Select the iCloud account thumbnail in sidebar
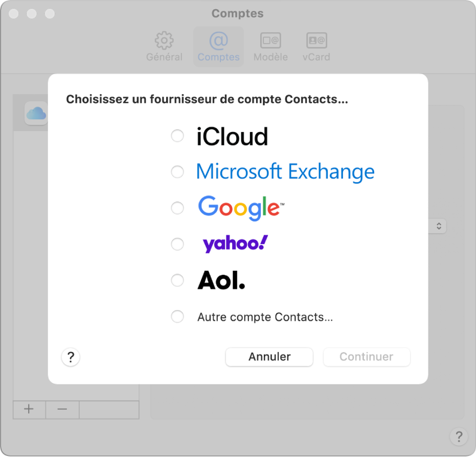 (x=36, y=112)
